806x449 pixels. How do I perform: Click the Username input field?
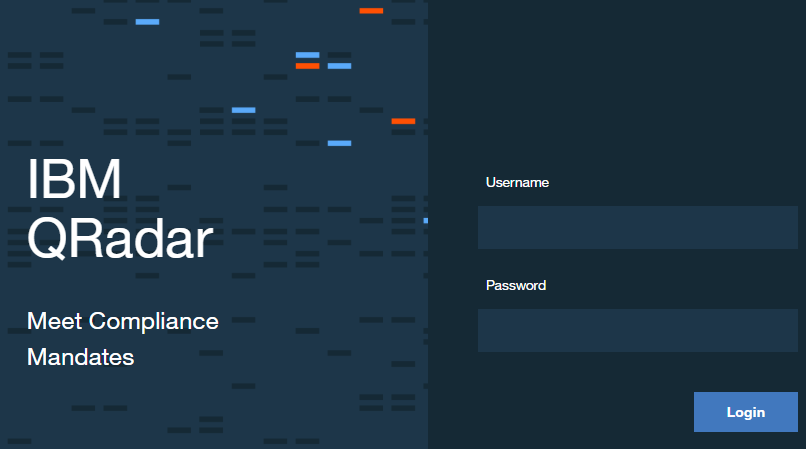pyautogui.click(x=637, y=227)
